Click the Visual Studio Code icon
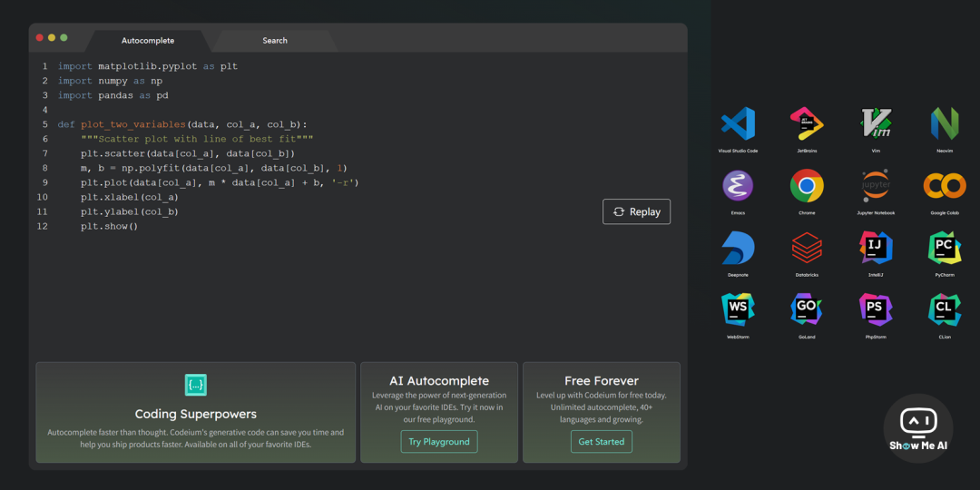The width and height of the screenshot is (980, 490). tap(738, 124)
